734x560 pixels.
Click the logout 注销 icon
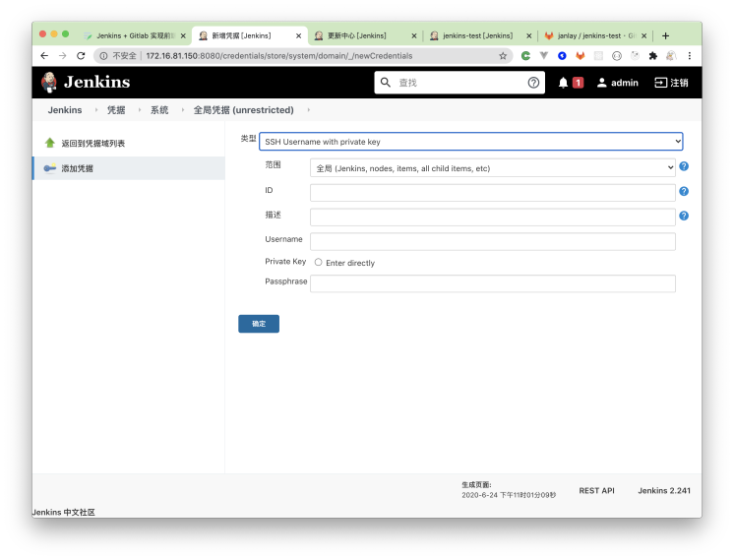pyautogui.click(x=660, y=83)
